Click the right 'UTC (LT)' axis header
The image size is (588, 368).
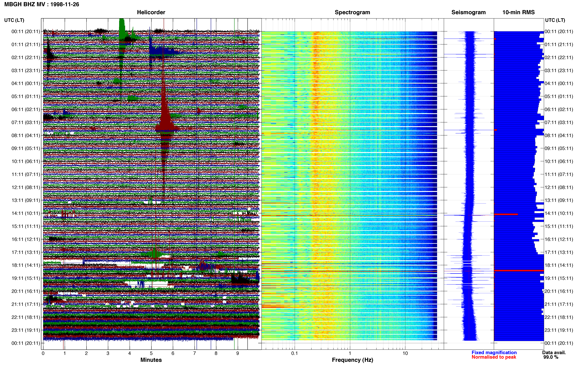555,20
